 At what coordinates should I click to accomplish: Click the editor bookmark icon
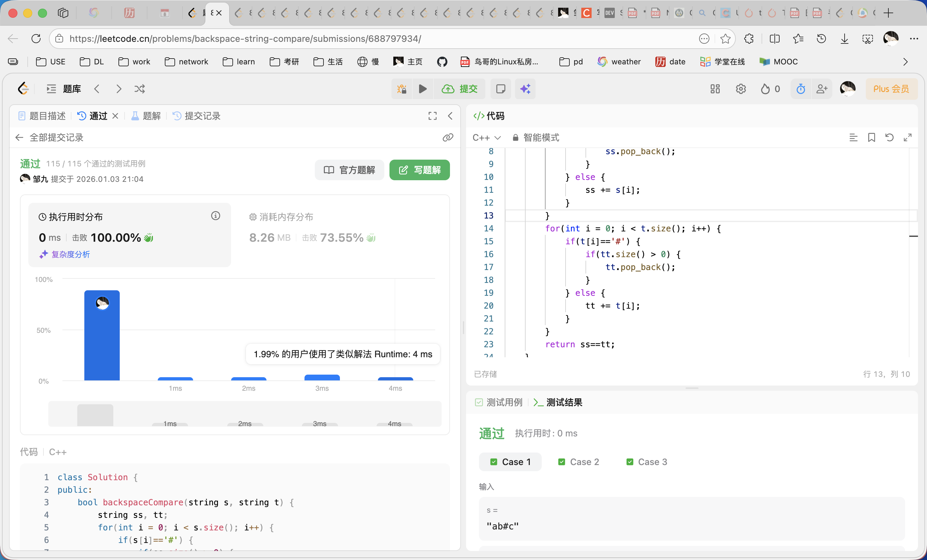(871, 138)
